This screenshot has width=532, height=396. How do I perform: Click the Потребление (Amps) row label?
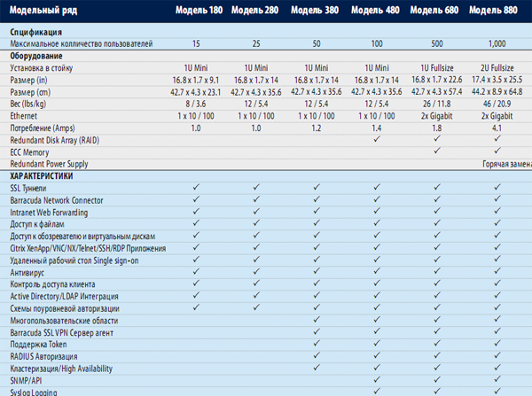[43, 128]
